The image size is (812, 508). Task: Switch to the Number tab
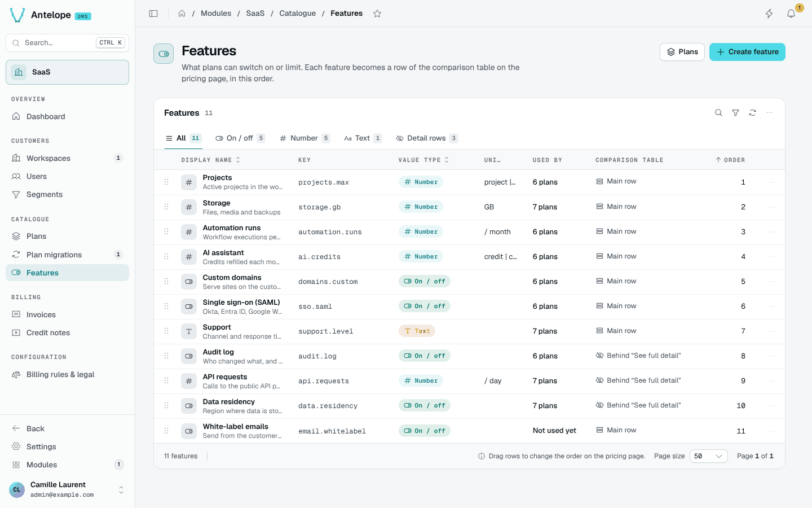(304, 138)
